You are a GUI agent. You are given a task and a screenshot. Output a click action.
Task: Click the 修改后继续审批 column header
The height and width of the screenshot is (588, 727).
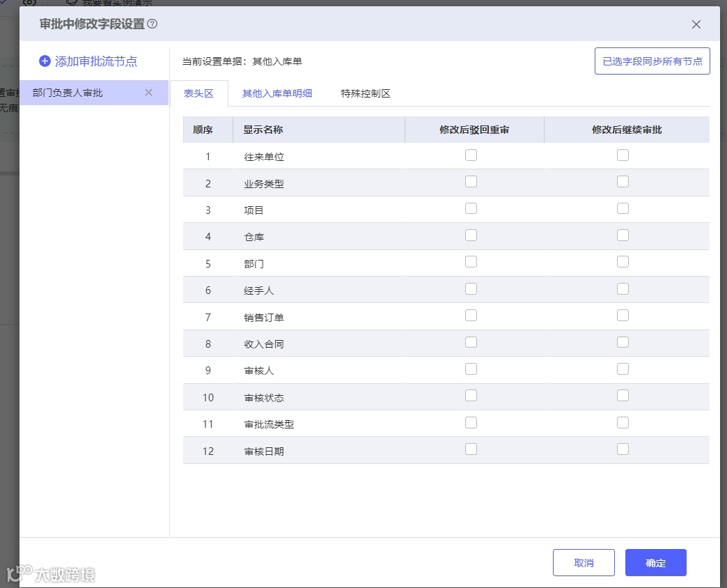(x=627, y=130)
